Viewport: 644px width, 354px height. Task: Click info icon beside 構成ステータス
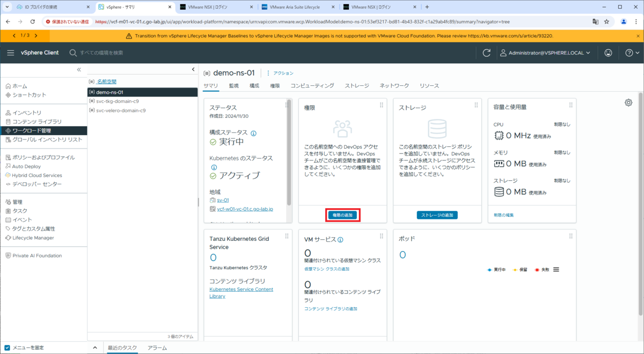(253, 132)
